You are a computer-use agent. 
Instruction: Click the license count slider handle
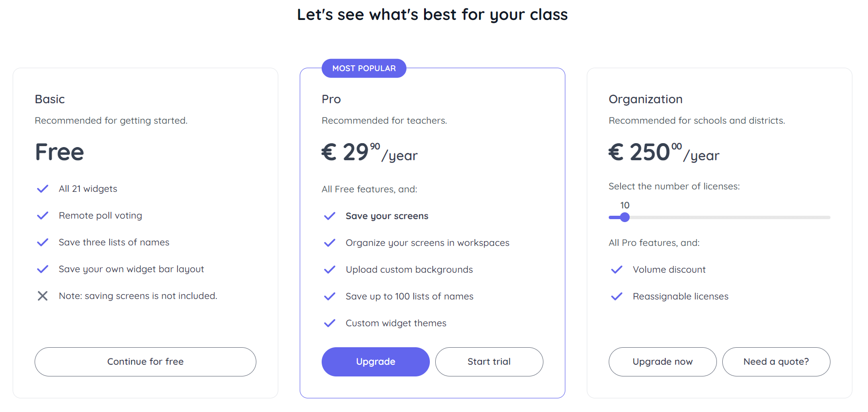[625, 217]
